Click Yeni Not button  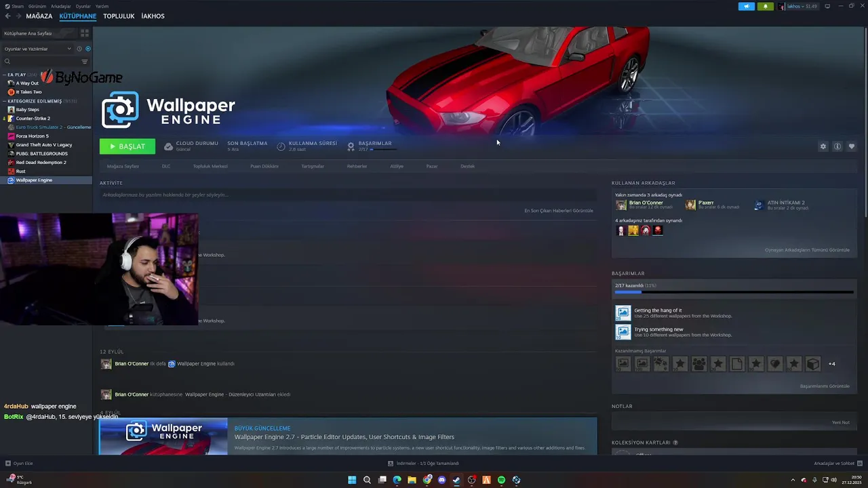coord(841,422)
